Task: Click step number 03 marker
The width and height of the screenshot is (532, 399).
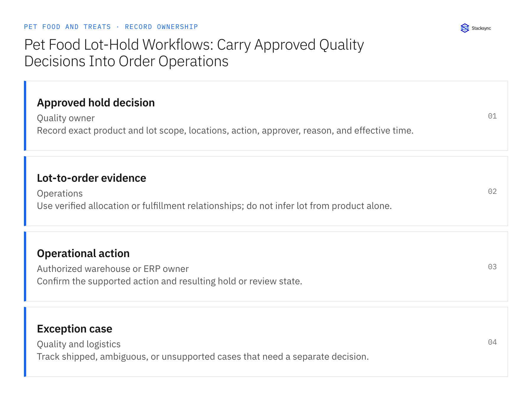Action: (492, 267)
